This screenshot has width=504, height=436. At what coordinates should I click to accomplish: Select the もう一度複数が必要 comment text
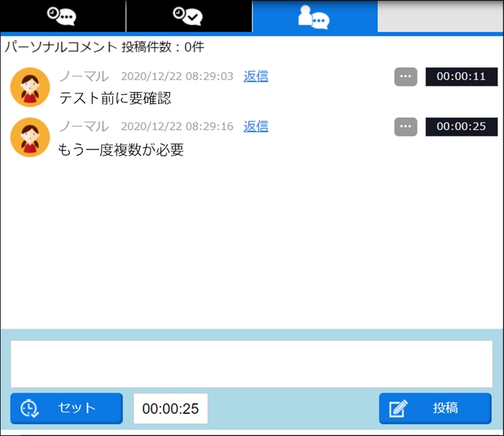[x=121, y=150]
